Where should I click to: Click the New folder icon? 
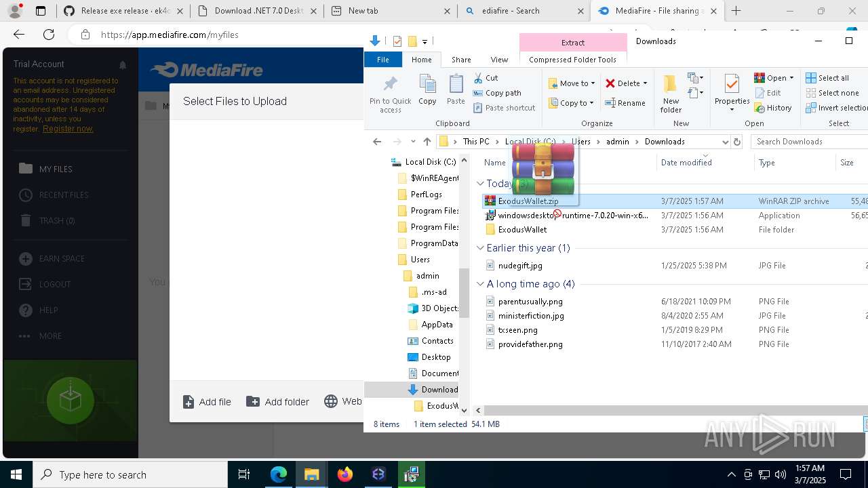click(671, 84)
